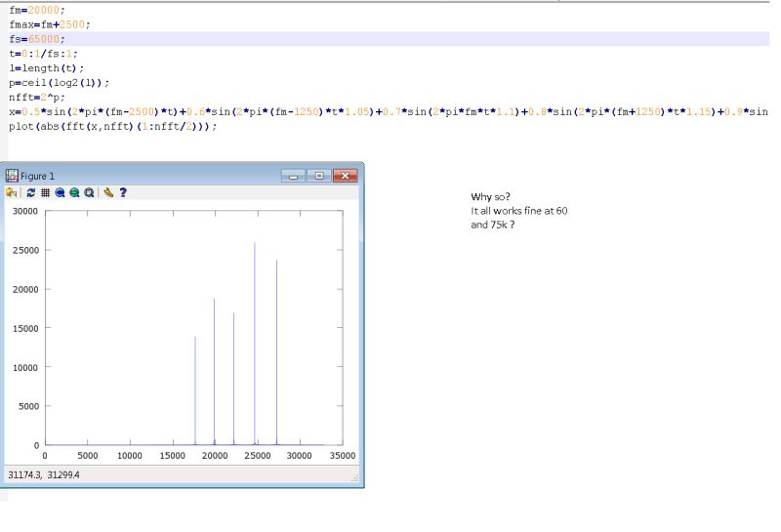Click x-axis label 35000
Screen dimensions: 781x532
(343, 455)
